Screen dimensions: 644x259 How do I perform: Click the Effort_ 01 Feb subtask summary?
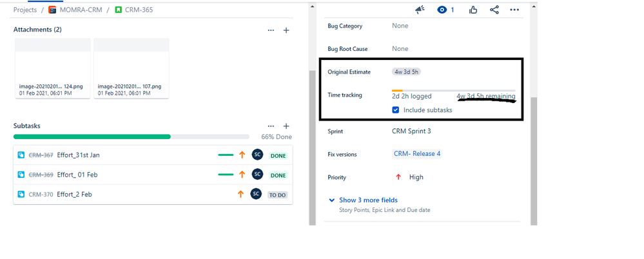point(77,175)
